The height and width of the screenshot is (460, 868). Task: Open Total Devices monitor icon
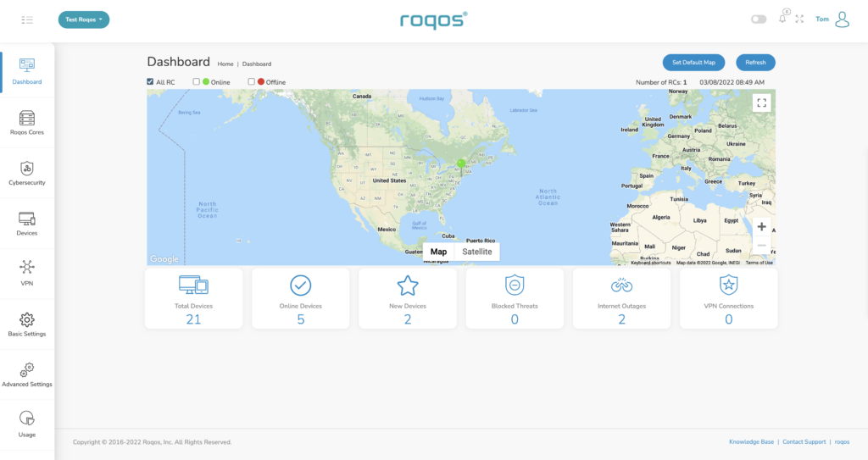click(x=194, y=285)
